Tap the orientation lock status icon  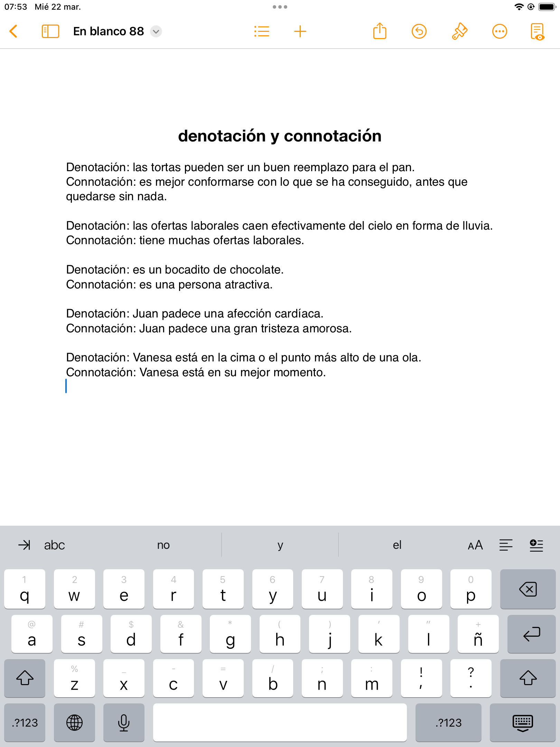[531, 7]
